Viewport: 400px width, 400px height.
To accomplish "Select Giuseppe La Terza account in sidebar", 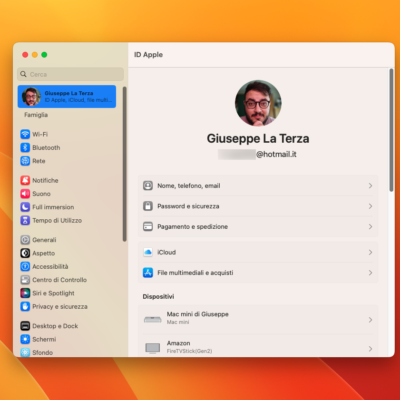I will point(67,96).
